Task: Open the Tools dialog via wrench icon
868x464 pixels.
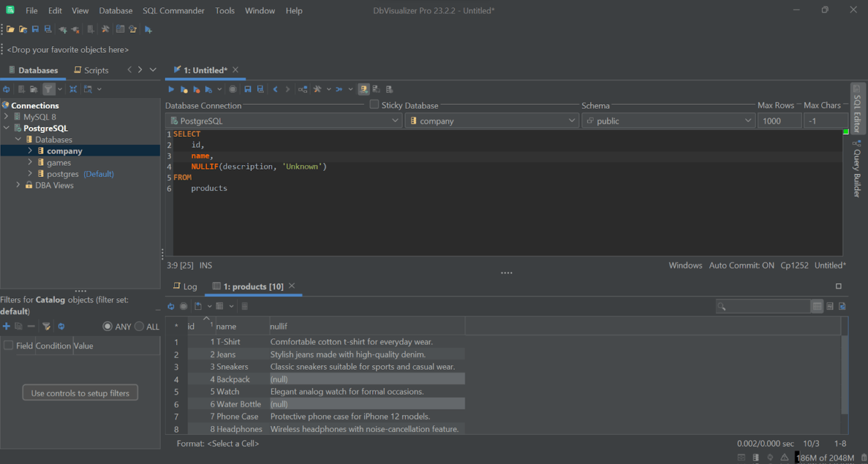Action: (105, 29)
